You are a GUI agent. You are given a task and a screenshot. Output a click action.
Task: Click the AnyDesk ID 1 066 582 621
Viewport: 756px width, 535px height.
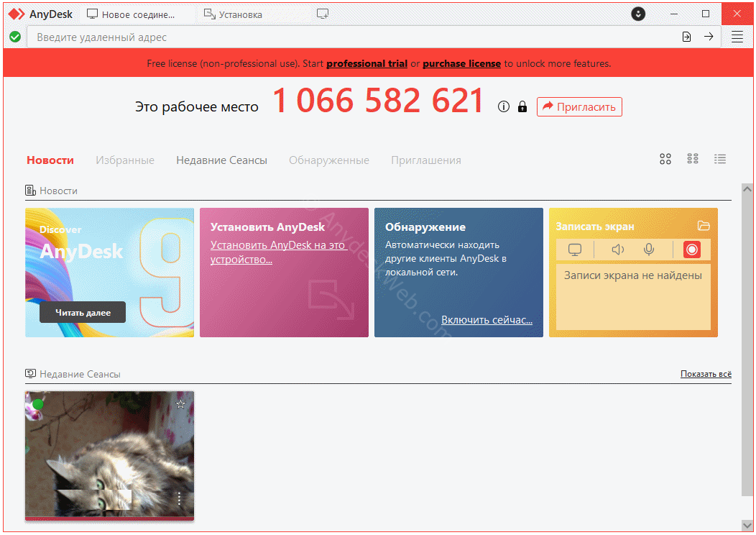(x=378, y=101)
